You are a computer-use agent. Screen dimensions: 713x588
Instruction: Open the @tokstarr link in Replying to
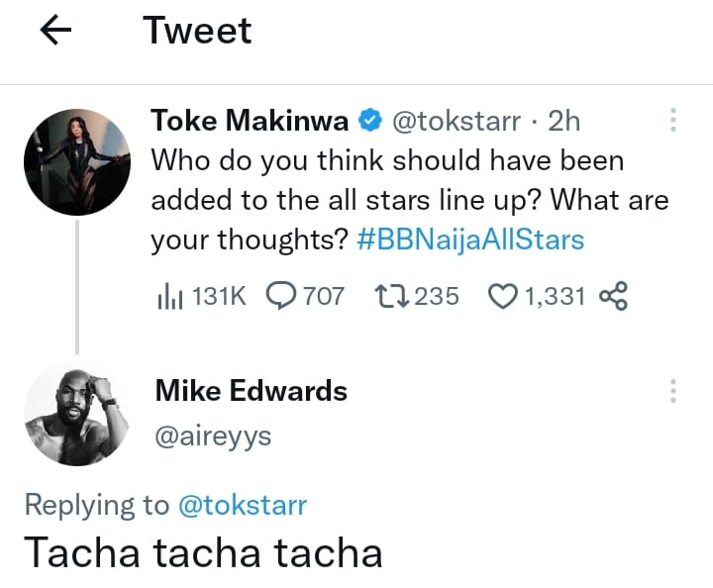coord(242,505)
